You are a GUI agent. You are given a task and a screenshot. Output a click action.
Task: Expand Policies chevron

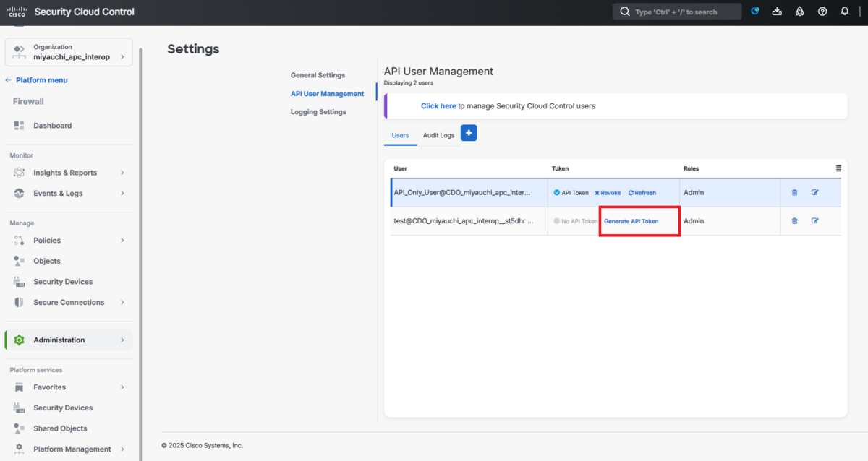pyautogui.click(x=122, y=240)
